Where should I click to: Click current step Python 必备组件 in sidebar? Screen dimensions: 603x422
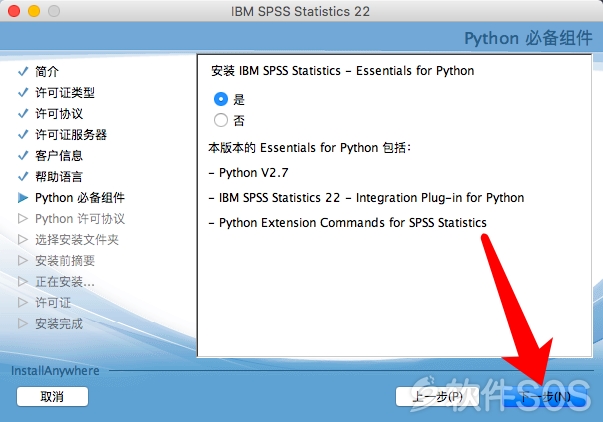pos(80,198)
